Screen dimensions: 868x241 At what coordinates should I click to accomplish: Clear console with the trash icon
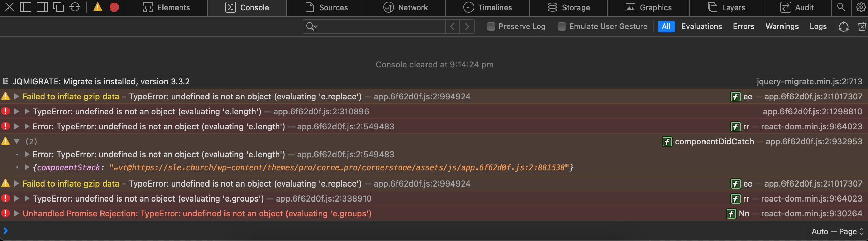(862, 26)
